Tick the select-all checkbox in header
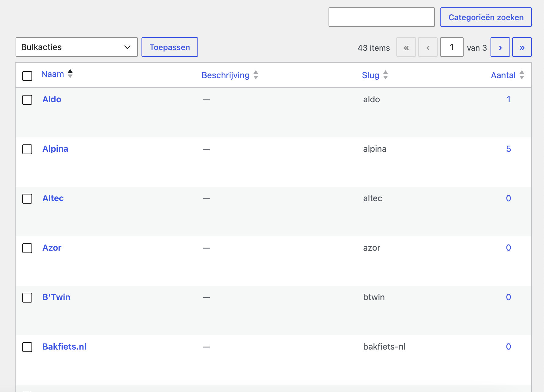Screen dimensions: 544x392 pyautogui.click(x=27, y=76)
